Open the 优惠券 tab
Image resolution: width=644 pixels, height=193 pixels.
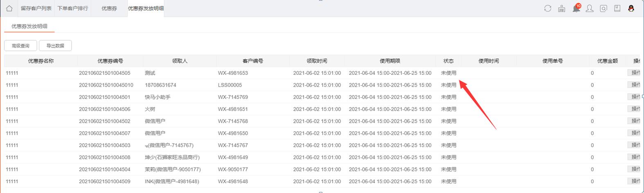(109, 8)
